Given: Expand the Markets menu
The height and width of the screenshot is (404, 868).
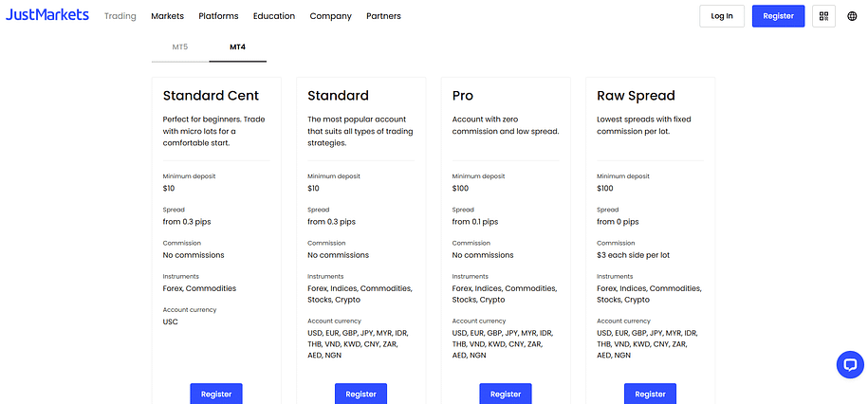Looking at the screenshot, I should tap(167, 16).
